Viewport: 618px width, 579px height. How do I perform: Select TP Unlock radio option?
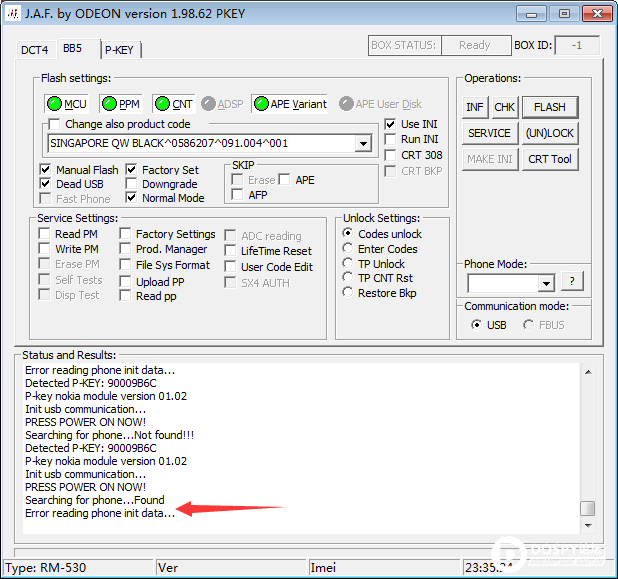348,263
